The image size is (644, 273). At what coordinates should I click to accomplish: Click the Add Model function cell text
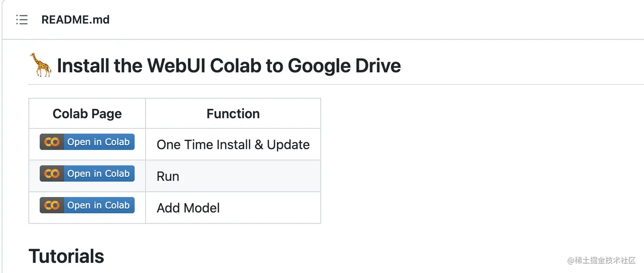click(188, 208)
